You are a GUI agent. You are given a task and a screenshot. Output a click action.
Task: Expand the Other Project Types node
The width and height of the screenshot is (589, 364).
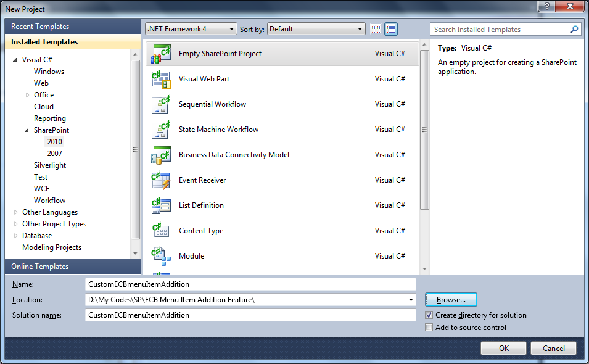coord(15,224)
